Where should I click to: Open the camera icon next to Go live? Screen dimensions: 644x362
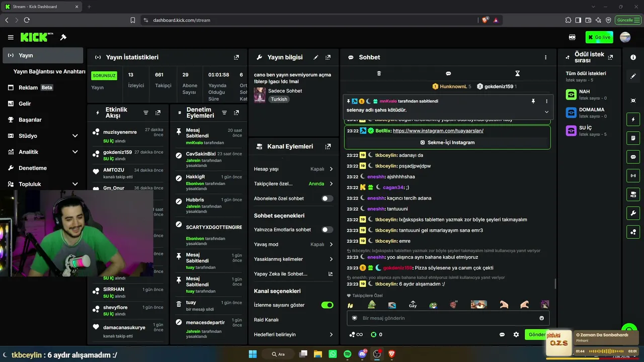tap(572, 37)
